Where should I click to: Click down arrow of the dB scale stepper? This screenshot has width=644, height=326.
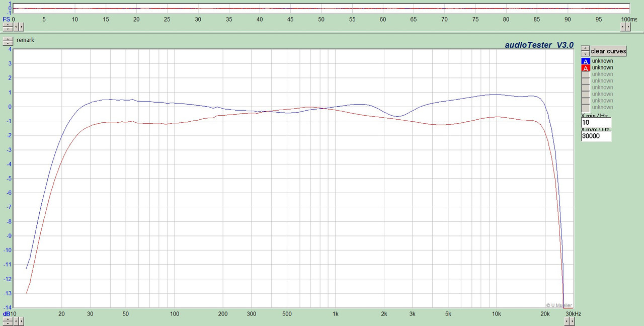click(x=8, y=323)
